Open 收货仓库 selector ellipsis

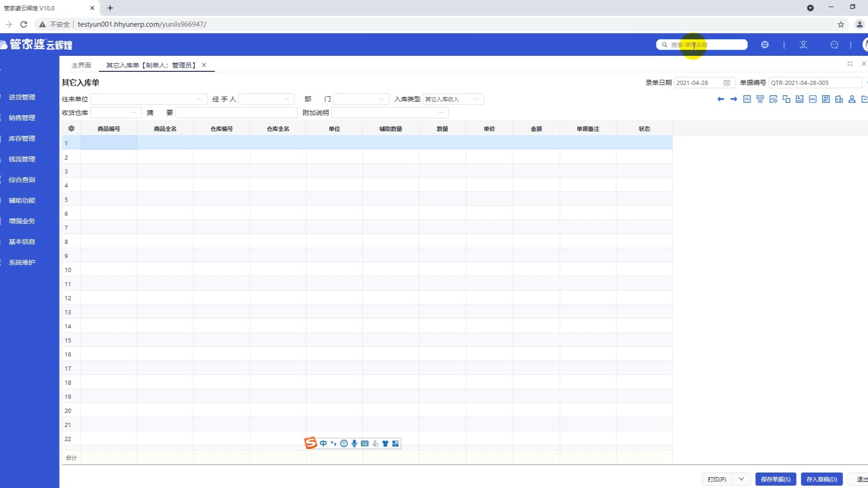(x=133, y=113)
